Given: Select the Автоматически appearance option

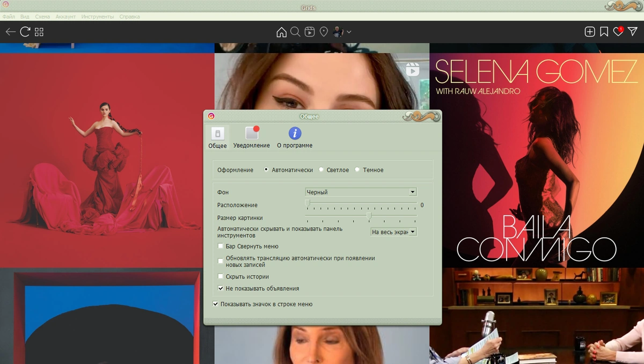Looking at the screenshot, I should [288, 170].
